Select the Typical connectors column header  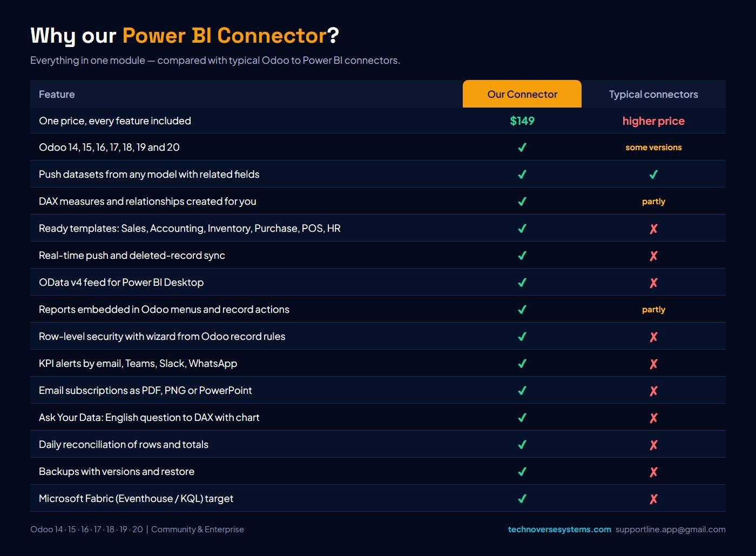653,95
